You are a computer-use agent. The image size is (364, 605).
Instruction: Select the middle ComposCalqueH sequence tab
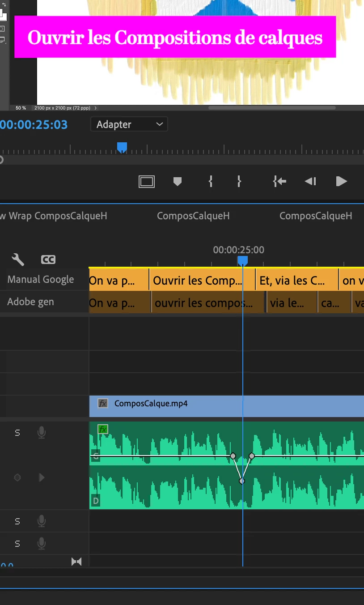click(x=193, y=216)
